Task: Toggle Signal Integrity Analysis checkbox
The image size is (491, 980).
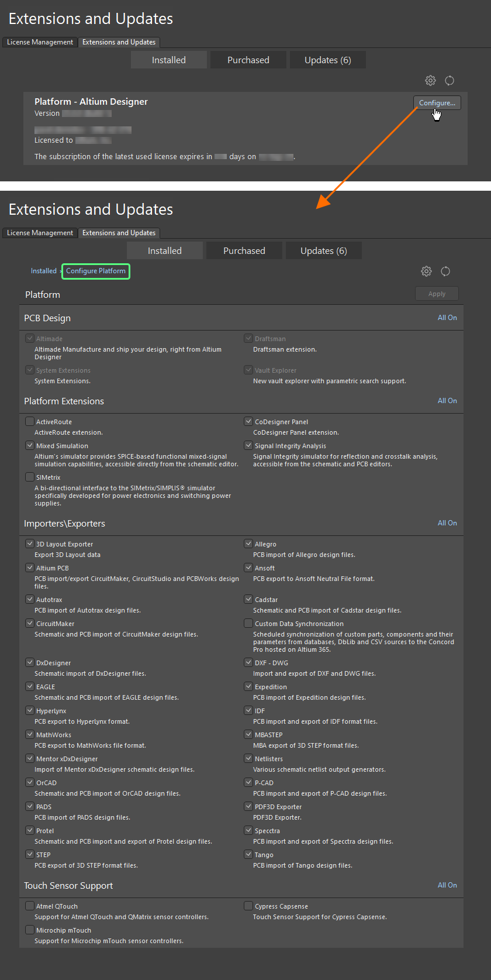Action: tap(248, 445)
